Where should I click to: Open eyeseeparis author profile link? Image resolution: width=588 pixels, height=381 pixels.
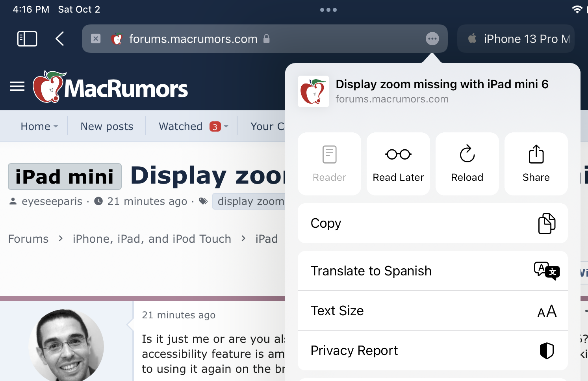pyautogui.click(x=52, y=201)
